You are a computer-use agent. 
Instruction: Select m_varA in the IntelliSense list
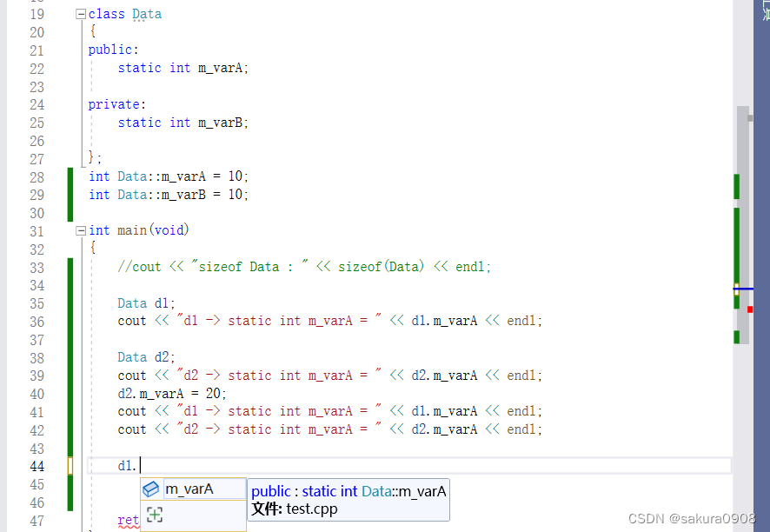pos(193,489)
